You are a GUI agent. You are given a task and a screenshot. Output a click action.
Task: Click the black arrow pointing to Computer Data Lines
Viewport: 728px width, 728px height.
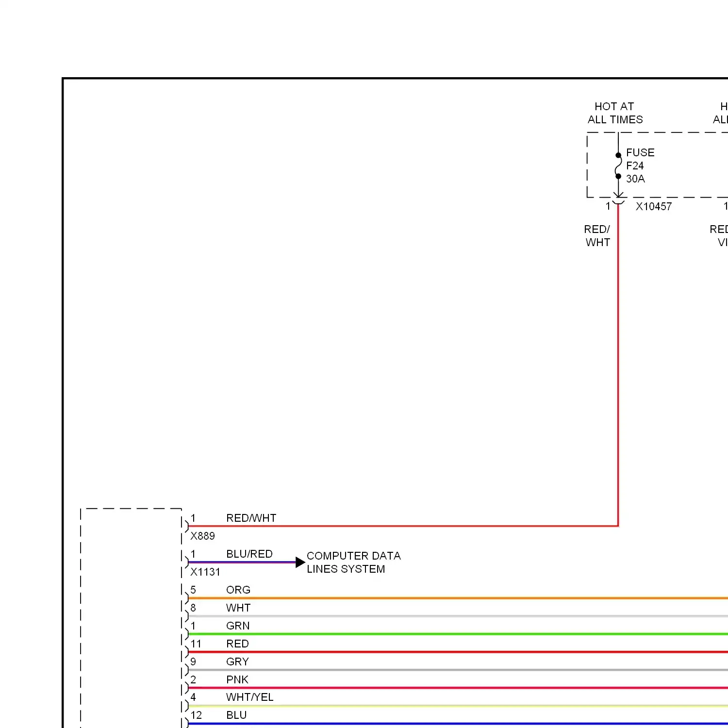tap(300, 563)
